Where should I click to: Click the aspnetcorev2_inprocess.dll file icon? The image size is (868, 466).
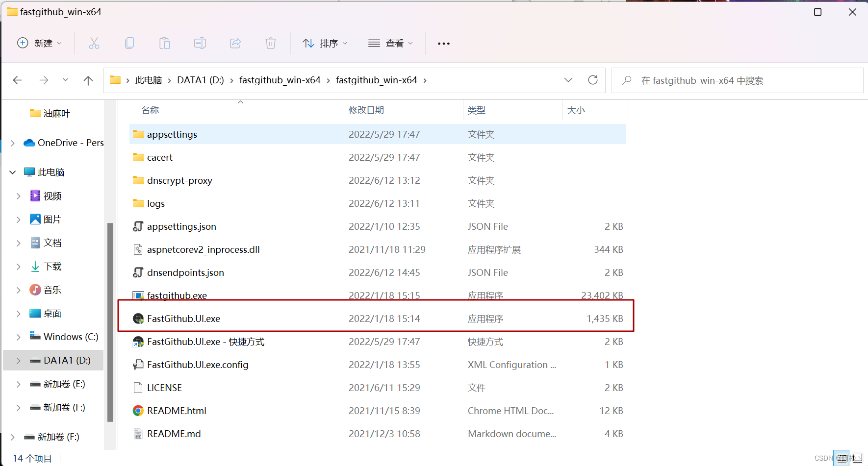pyautogui.click(x=138, y=249)
